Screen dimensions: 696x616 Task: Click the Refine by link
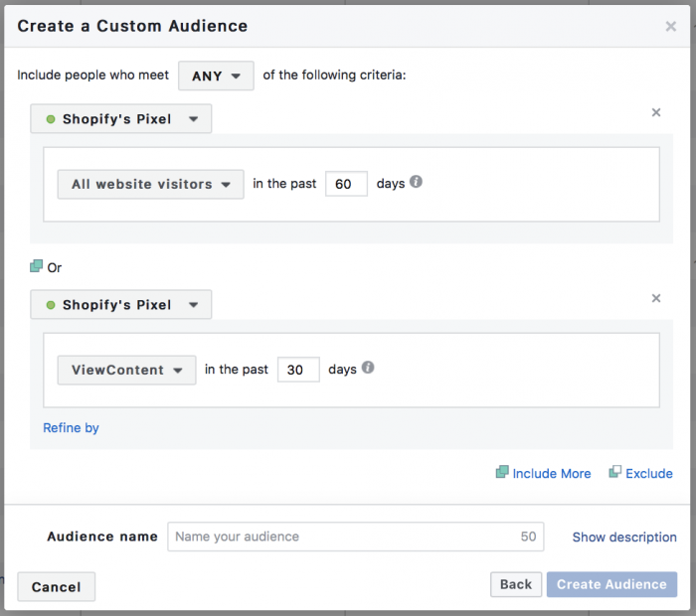pyautogui.click(x=71, y=428)
